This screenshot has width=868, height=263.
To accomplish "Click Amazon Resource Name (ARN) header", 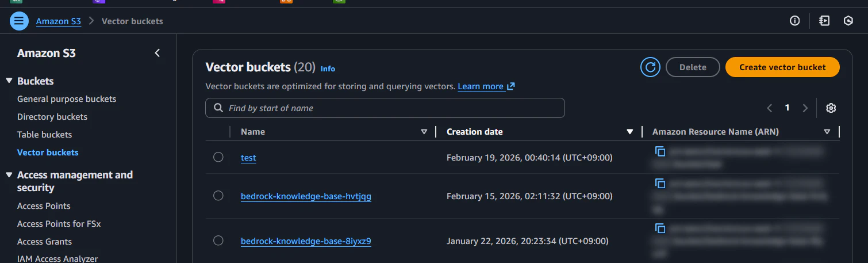I will coord(716,132).
